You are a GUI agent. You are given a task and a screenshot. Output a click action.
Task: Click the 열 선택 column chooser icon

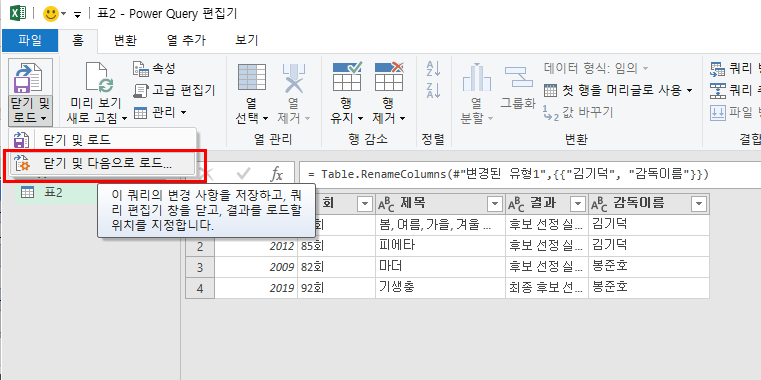click(x=251, y=78)
